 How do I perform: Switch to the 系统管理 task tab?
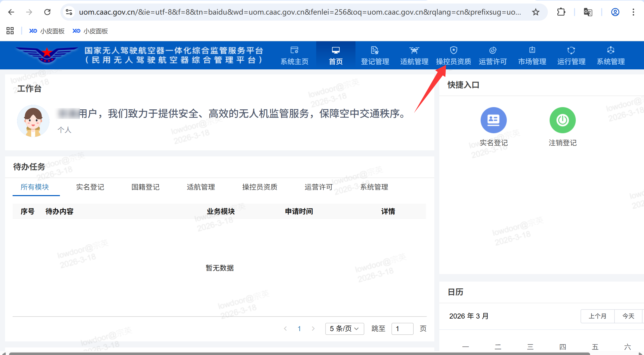[x=374, y=187]
